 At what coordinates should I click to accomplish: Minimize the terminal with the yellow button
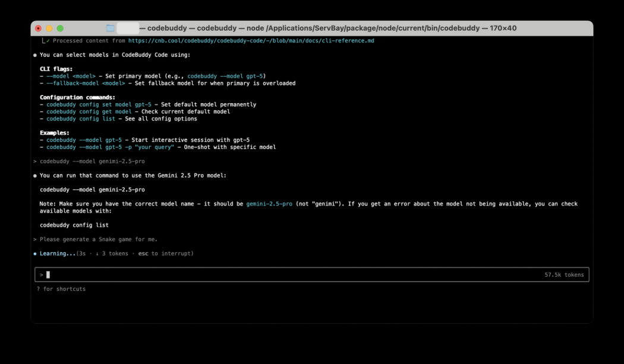click(49, 29)
